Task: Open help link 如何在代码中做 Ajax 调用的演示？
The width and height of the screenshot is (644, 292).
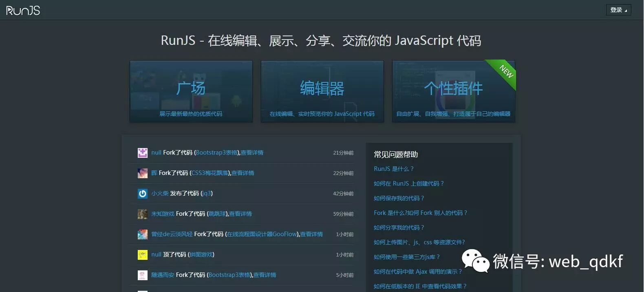Action: (418, 272)
